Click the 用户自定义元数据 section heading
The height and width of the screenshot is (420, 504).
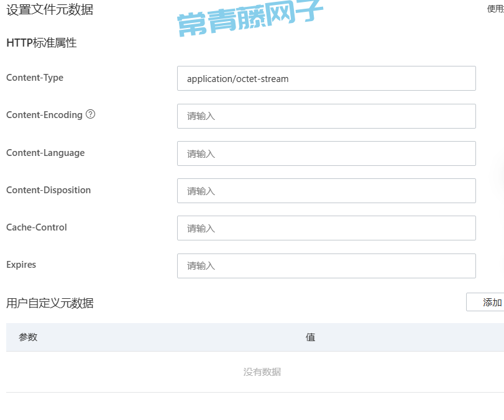[x=50, y=303]
